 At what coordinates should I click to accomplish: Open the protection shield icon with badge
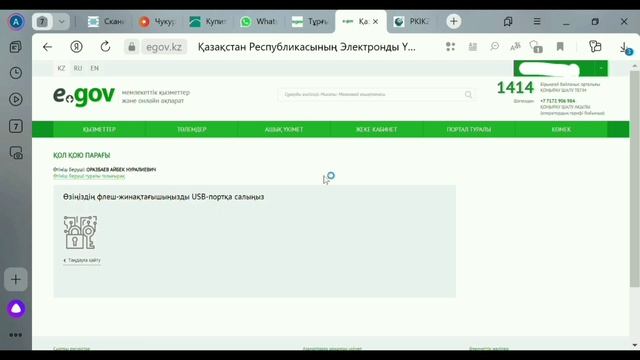[x=536, y=47]
